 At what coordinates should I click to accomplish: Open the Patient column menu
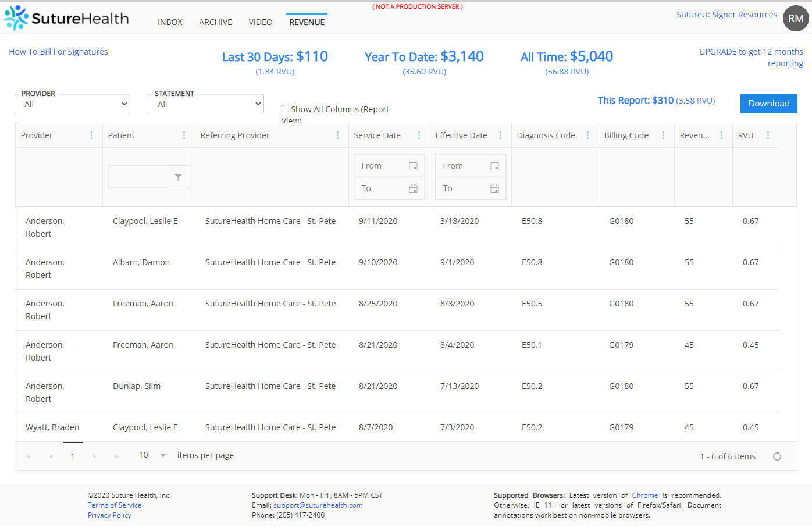[x=184, y=135]
